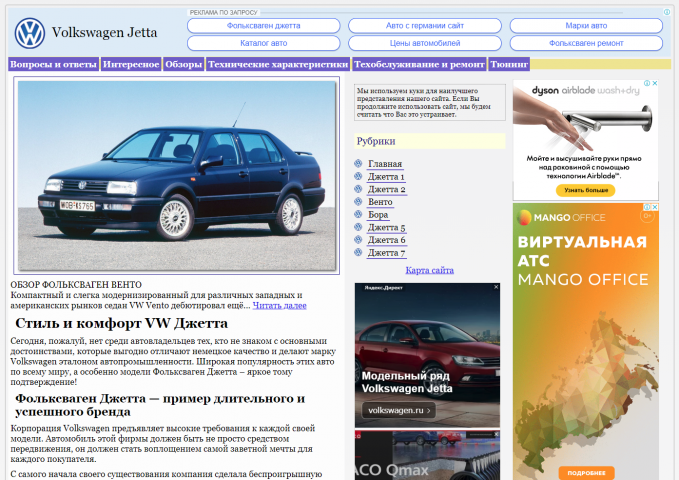679x480 pixels.
Task: Click the cookie notice text box
Action: point(430,103)
